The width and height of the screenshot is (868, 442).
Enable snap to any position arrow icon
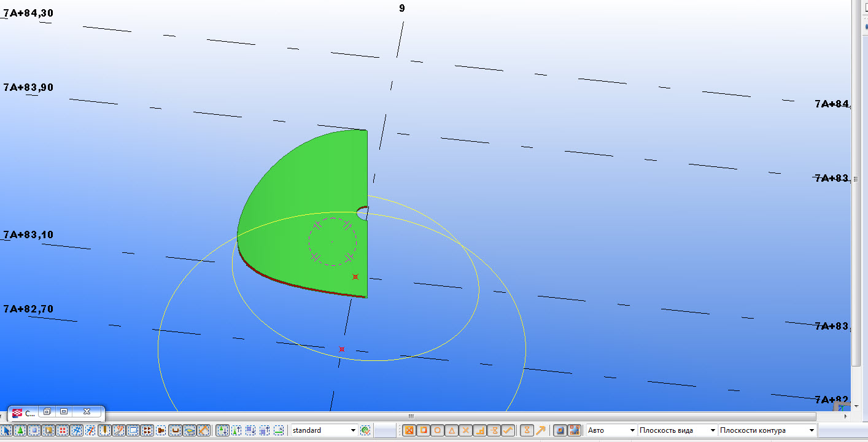tap(540, 430)
